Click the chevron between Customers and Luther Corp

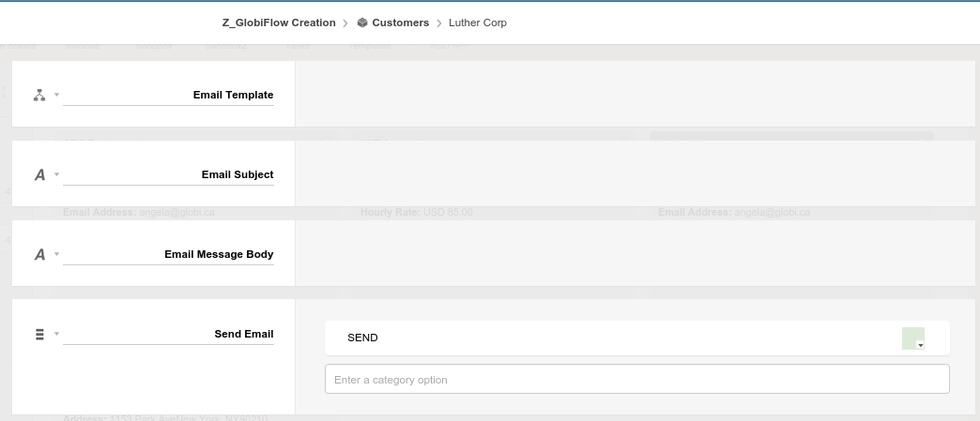438,23
